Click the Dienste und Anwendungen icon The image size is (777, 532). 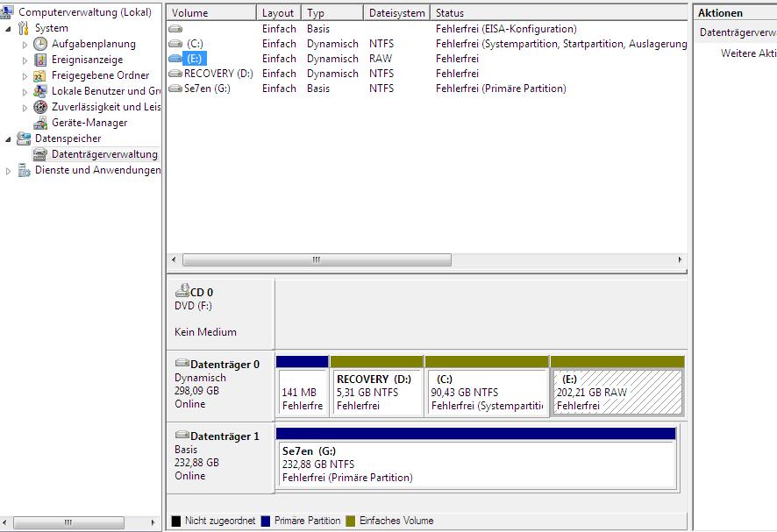click(x=24, y=170)
